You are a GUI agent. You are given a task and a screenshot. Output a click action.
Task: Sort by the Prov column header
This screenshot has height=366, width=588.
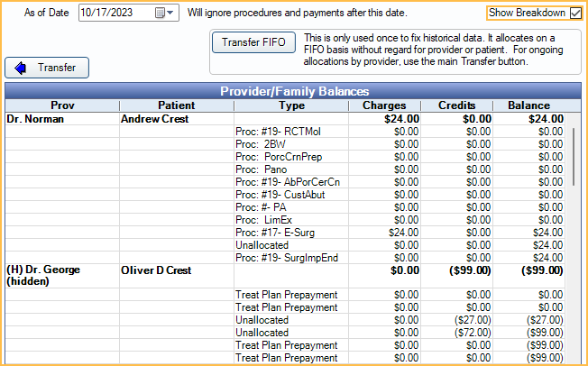(x=62, y=105)
